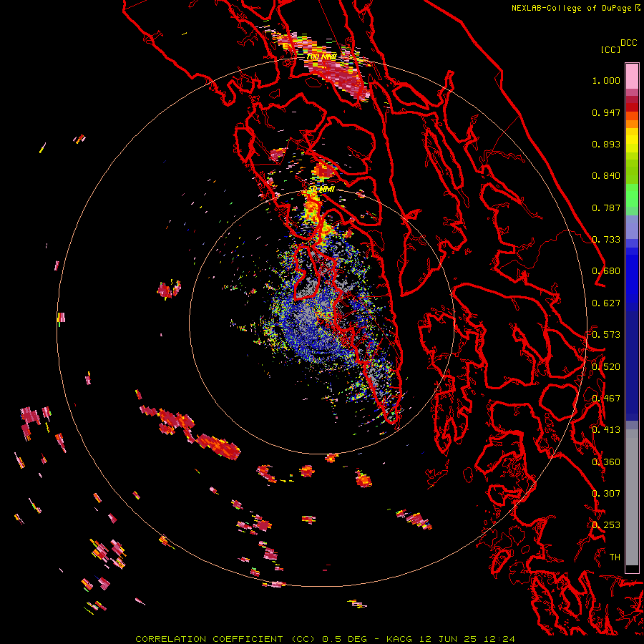Viewport: 644px width, 644px height.
Task: Click the 0.680 legend value
Action: pyautogui.click(x=606, y=271)
